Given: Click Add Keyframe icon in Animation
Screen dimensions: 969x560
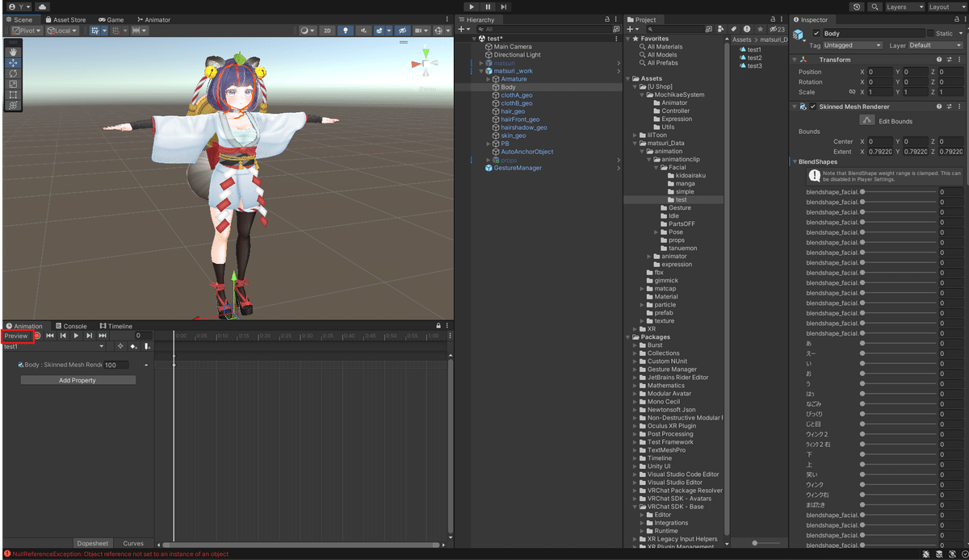Looking at the screenshot, I should coord(133,347).
